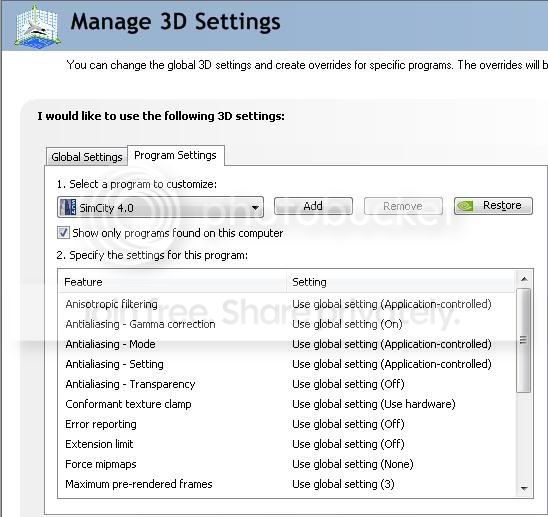548x517 pixels.
Task: Click the Add button
Action: [x=313, y=206]
